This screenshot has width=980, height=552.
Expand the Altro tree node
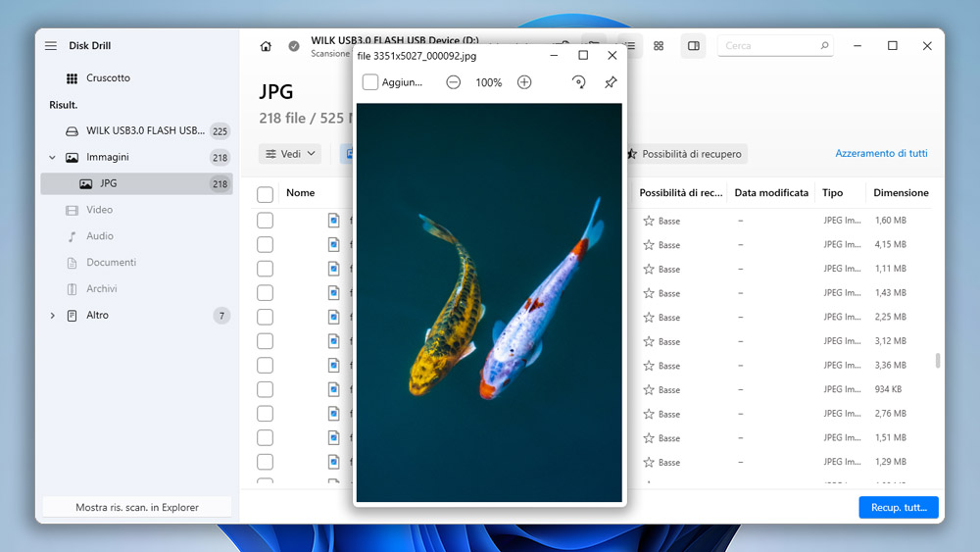53,316
